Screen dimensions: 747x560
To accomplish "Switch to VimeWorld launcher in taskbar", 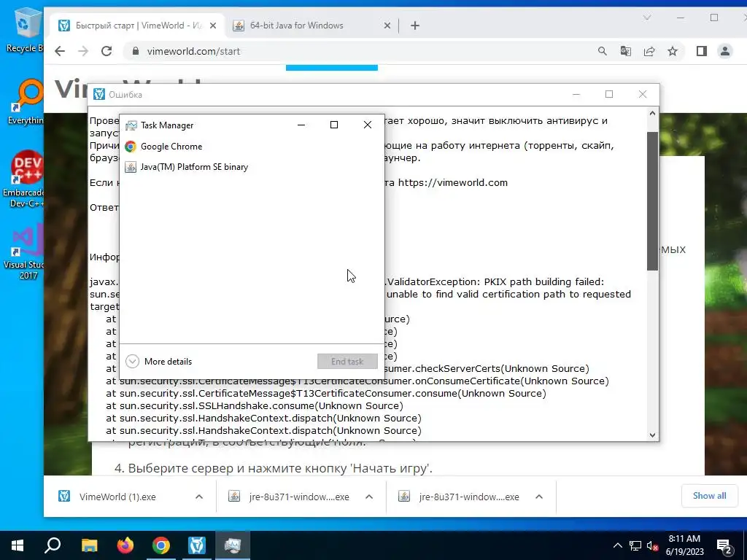I will (x=197, y=545).
